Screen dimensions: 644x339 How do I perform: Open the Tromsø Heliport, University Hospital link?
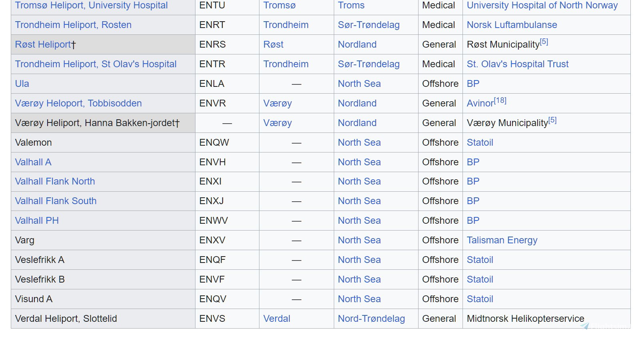coord(91,6)
